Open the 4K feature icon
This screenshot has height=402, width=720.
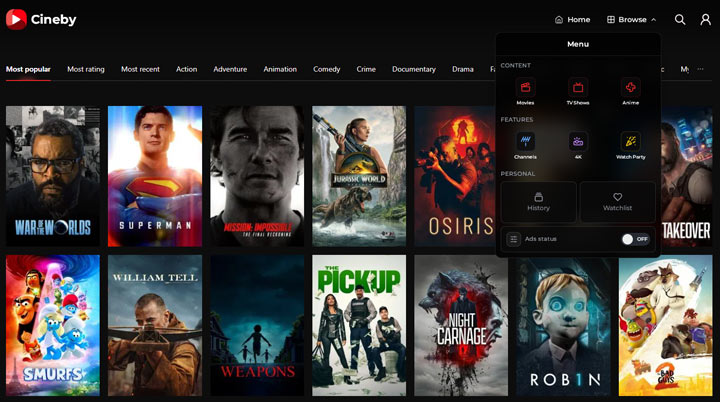578,141
